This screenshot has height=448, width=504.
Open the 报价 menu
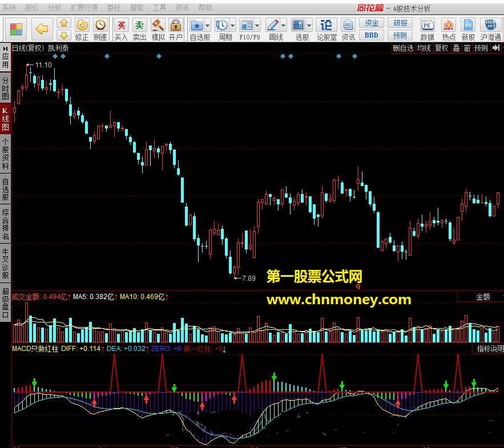pos(31,7)
